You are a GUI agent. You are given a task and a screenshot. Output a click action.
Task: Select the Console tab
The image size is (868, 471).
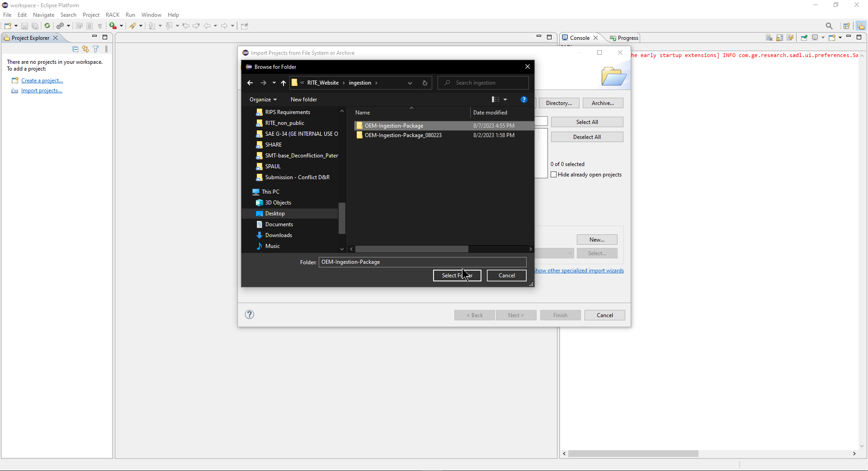pos(580,38)
